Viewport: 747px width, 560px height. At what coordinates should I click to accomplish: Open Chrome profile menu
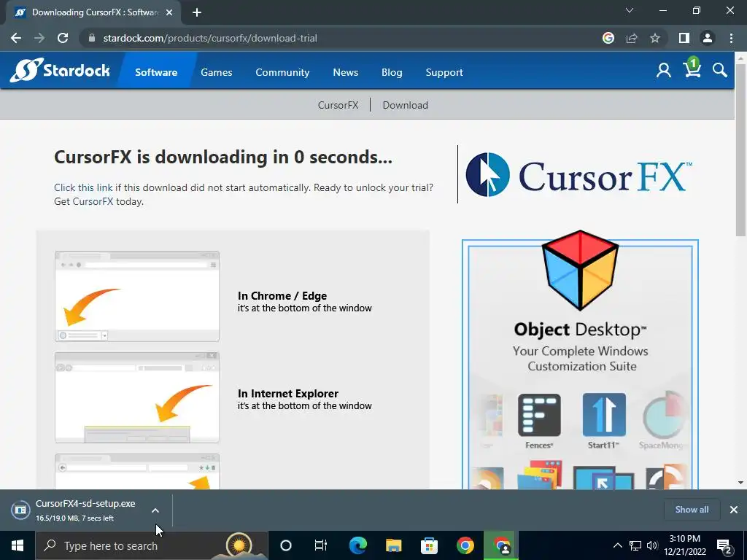708,38
